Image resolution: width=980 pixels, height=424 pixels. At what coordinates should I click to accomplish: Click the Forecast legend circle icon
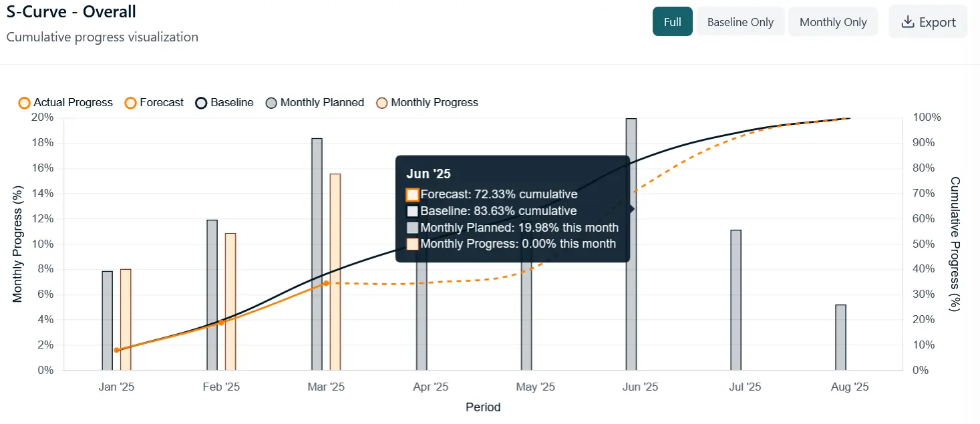(130, 102)
